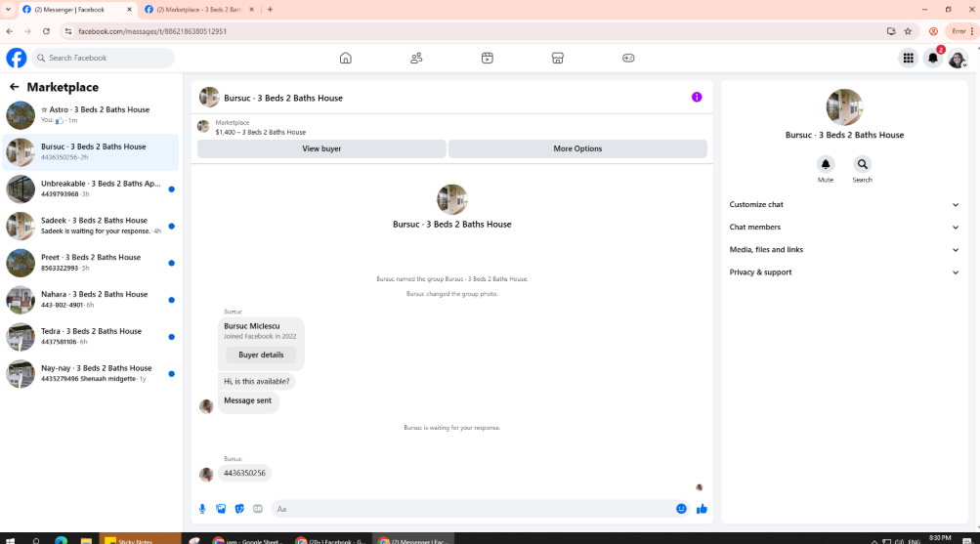The width and height of the screenshot is (980, 544).
Task: Open the Gaming controller icon
Action: (628, 58)
